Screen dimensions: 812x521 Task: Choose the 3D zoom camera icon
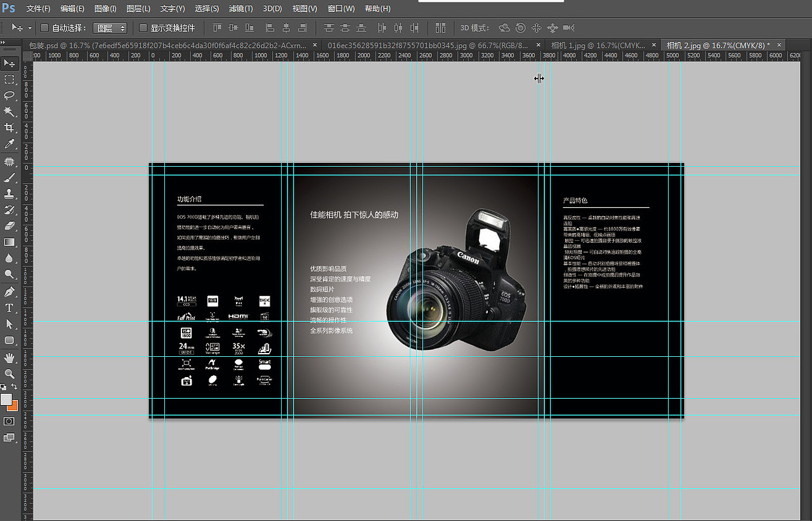click(568, 28)
